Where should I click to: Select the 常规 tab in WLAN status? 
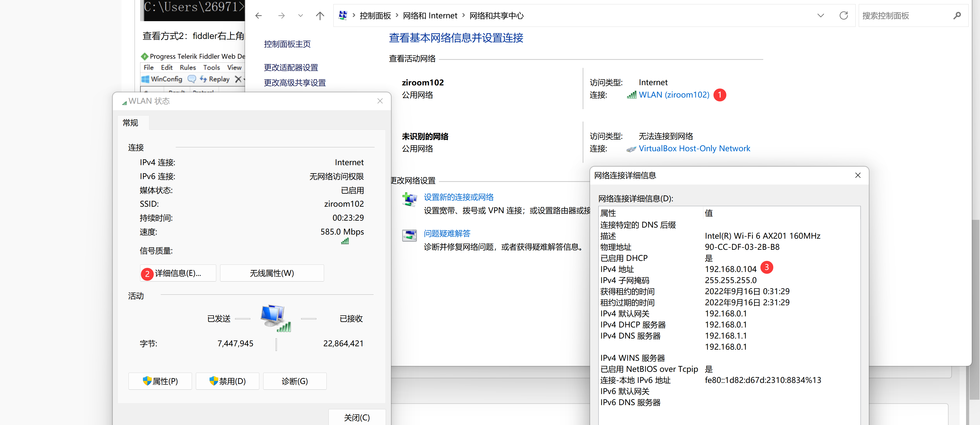[x=131, y=123]
